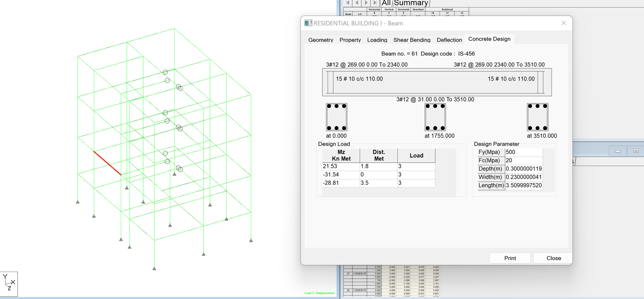Viewport: 644px width, 299px height.
Task: Click the Load column header
Action: click(x=416, y=155)
